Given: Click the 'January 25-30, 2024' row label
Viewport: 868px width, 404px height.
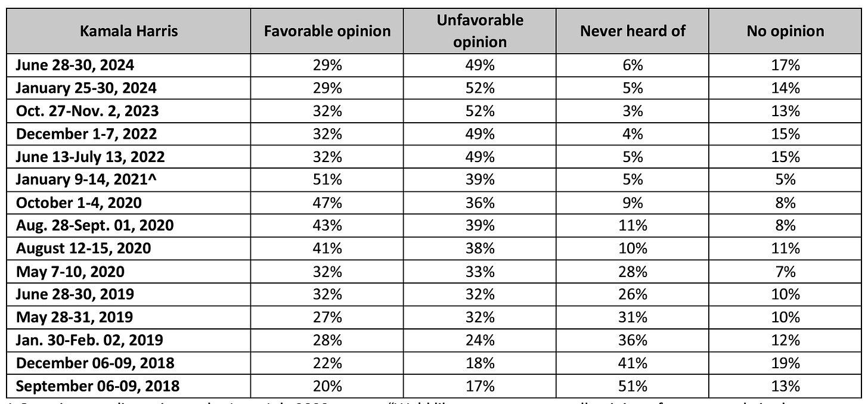Looking at the screenshot, I should click(86, 89).
